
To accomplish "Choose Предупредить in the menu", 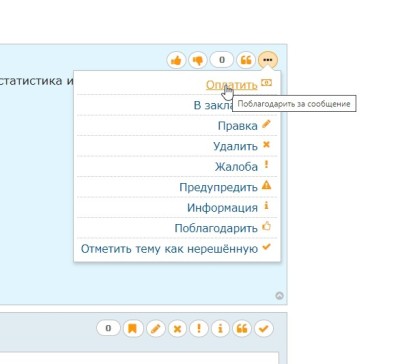I will pyautogui.click(x=218, y=187).
